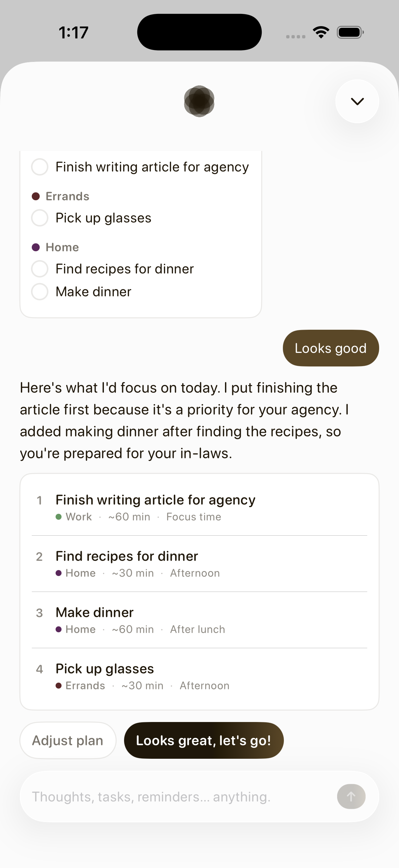
Task: Tap the Wi-Fi status icon
Action: [x=321, y=32]
